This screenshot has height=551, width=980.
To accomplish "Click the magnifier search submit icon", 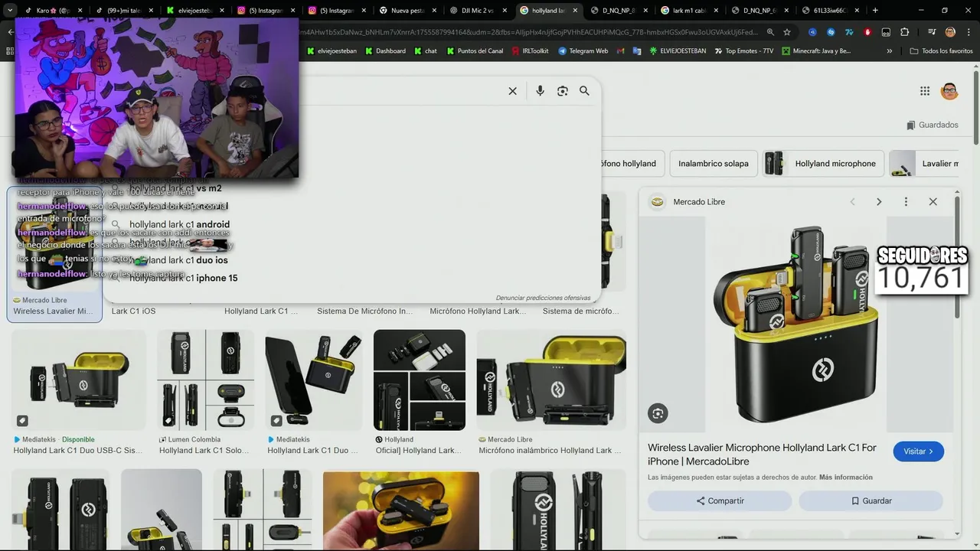I will [584, 91].
